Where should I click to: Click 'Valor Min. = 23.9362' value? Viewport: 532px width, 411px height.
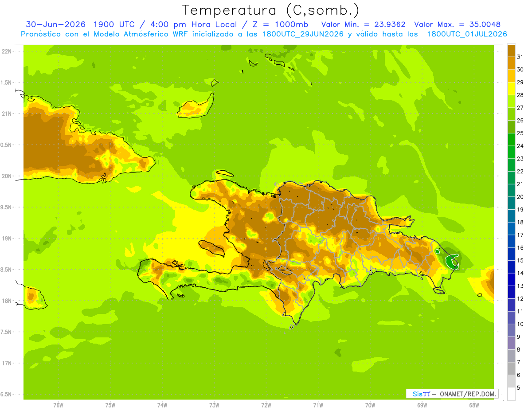[x=363, y=24]
